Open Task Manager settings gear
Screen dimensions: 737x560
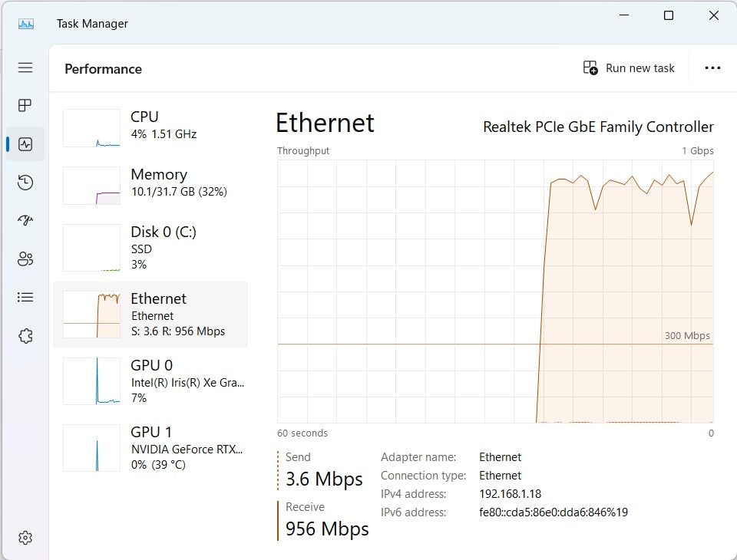25,538
